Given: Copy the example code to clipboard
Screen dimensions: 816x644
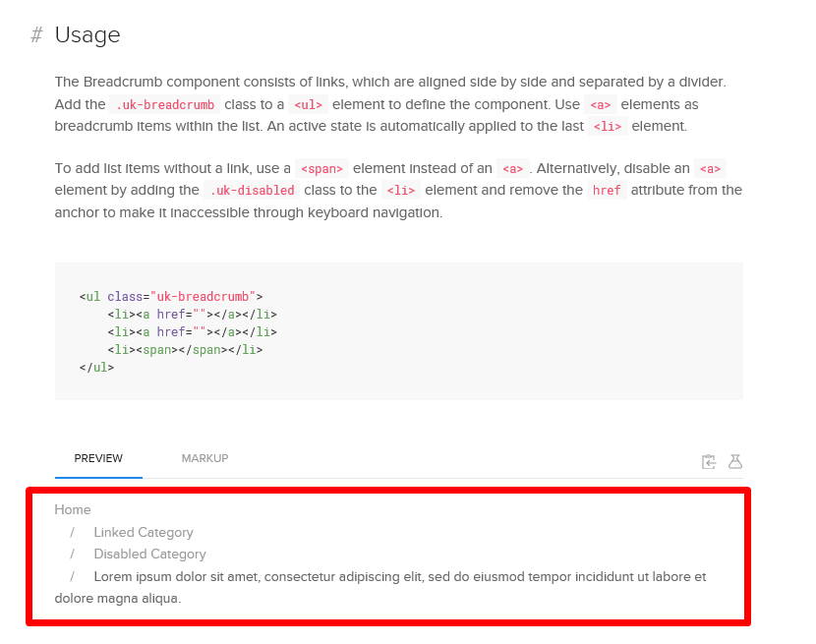Looking at the screenshot, I should tap(709, 461).
